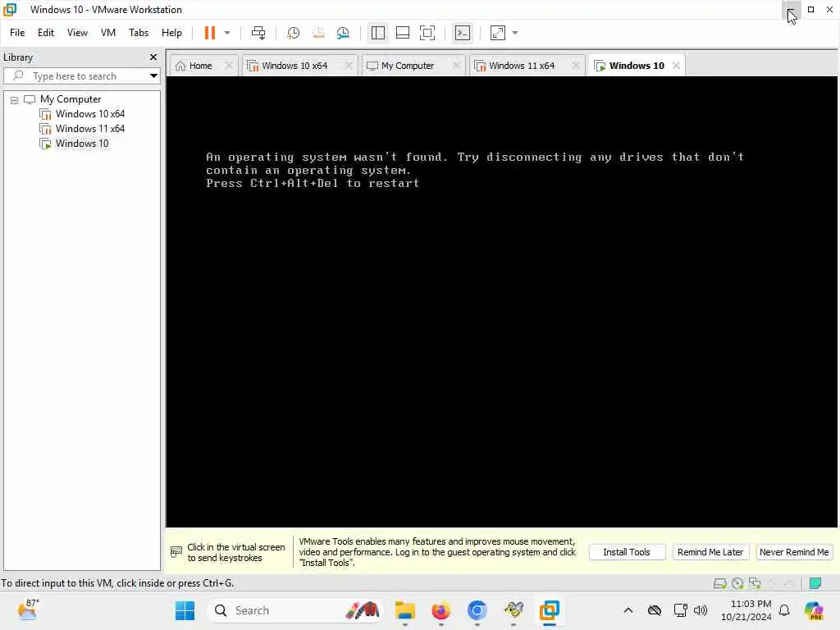Open the Edit menu
Viewport: 840px width, 630px height.
coord(46,33)
